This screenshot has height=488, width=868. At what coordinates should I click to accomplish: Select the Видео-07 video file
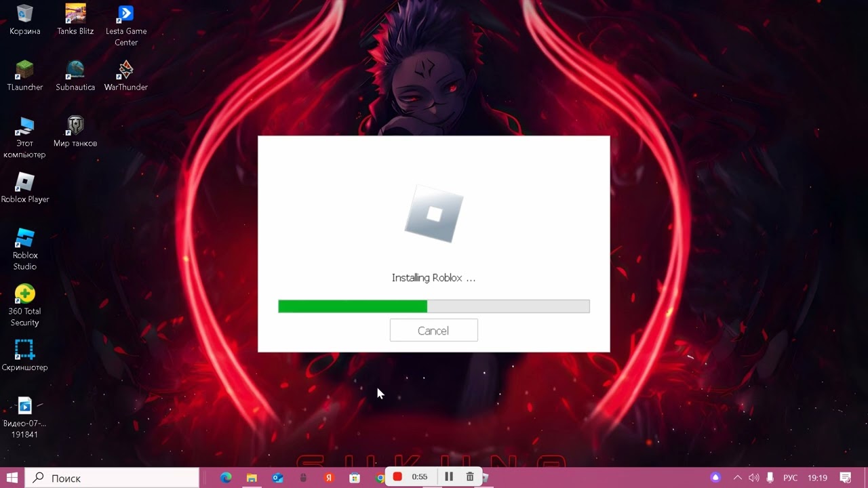click(25, 418)
